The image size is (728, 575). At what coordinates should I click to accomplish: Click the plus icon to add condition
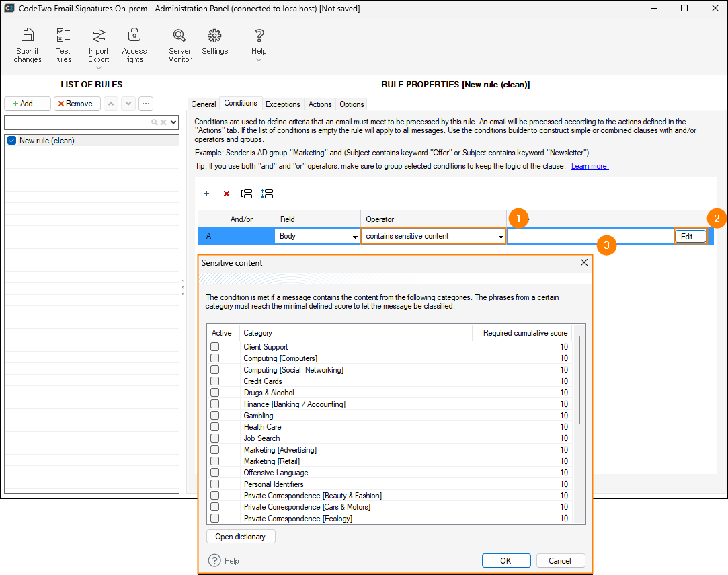pos(206,194)
